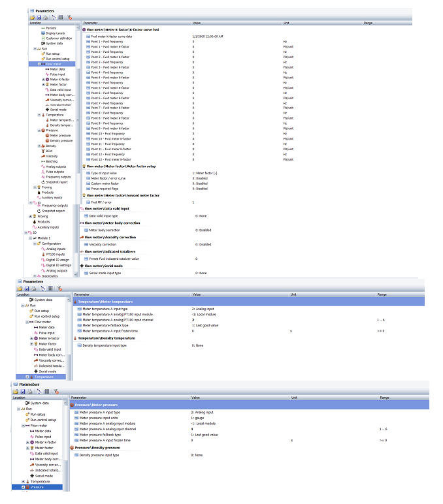Click Open folder icon in Pressure window toolbar
The image size is (443, 504).
click(16, 392)
